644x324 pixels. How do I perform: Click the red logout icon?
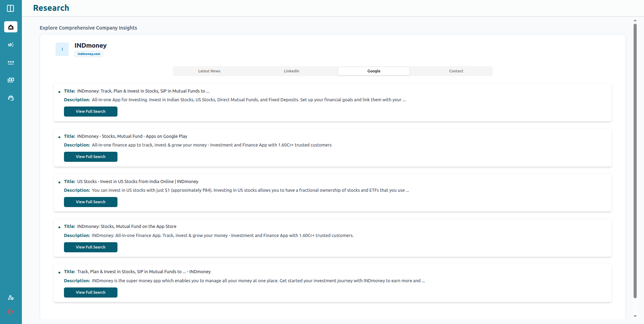[x=11, y=312]
